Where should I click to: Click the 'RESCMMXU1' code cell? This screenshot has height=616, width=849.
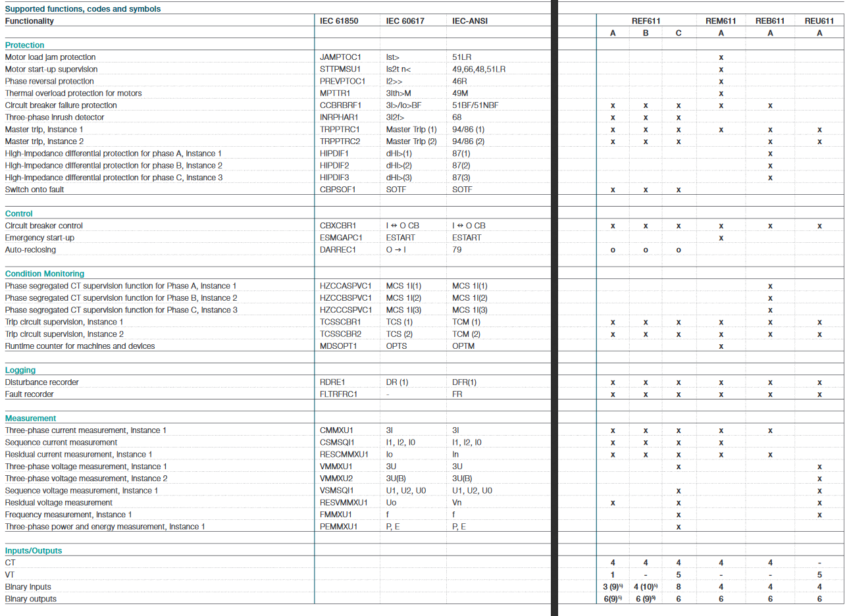[344, 455]
